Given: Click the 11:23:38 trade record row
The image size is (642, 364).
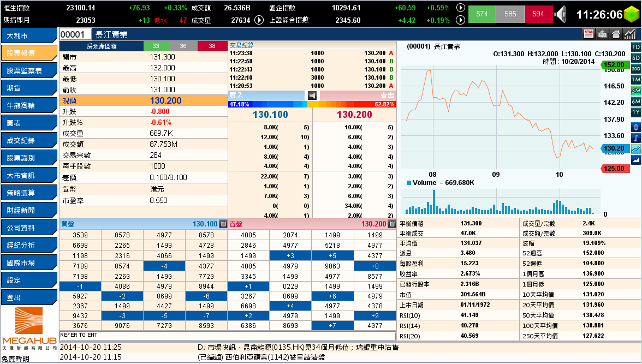Looking at the screenshot, I should pos(312,53).
